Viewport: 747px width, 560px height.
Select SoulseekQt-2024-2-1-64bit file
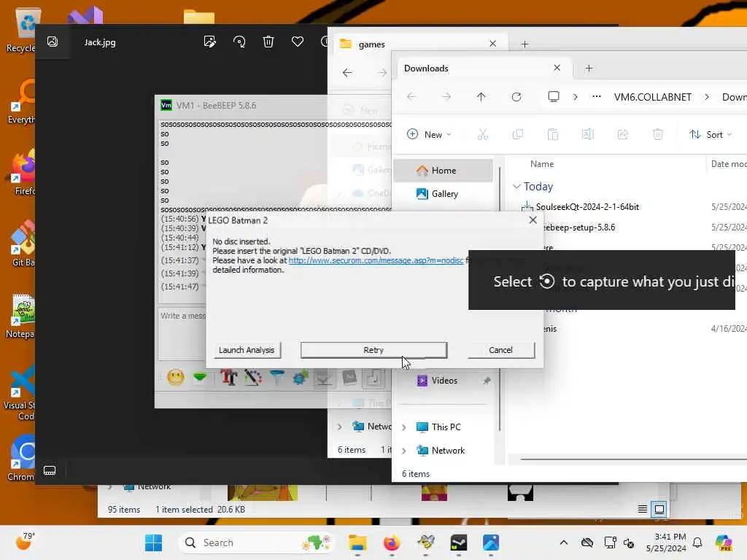click(587, 207)
